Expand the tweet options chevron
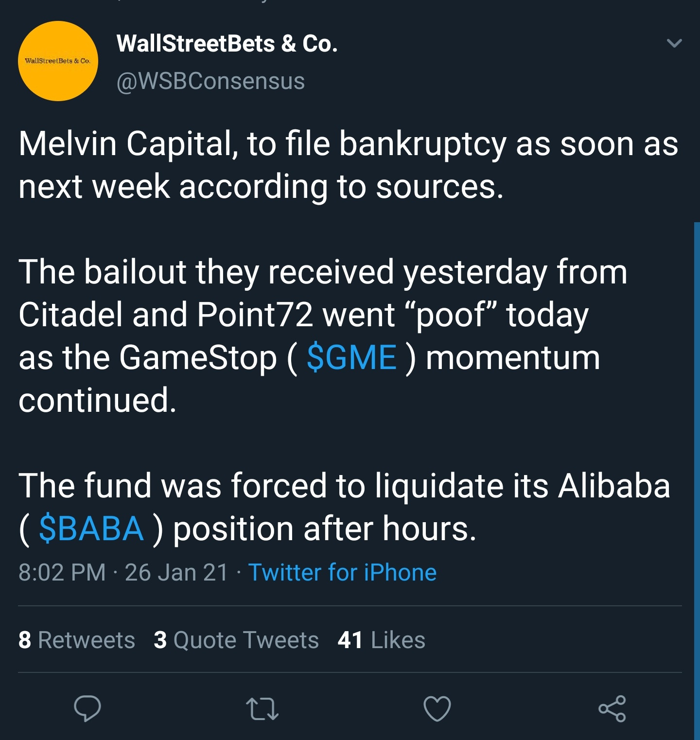This screenshot has height=740, width=700. click(x=674, y=43)
